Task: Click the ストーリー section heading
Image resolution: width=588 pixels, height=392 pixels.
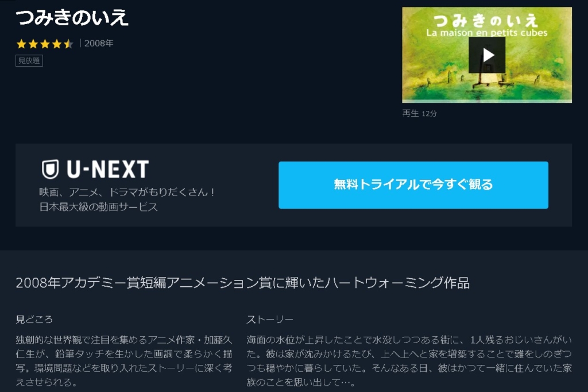Action: click(x=270, y=320)
